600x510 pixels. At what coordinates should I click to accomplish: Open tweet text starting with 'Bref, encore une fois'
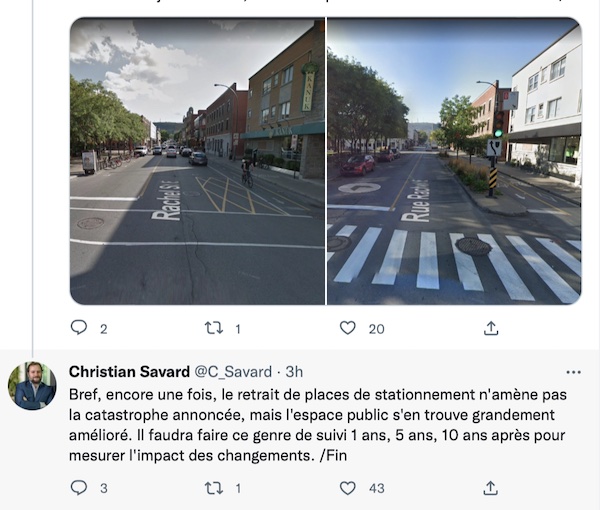point(318,425)
